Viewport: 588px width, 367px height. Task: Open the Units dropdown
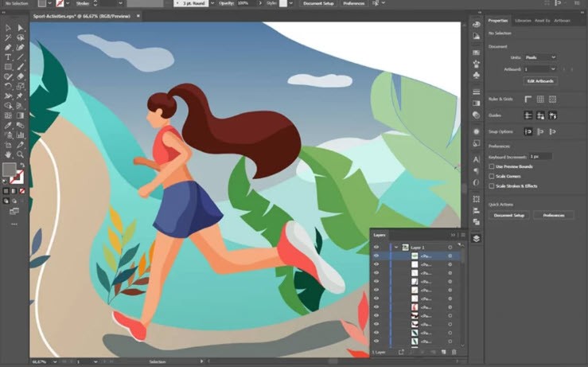tap(540, 57)
